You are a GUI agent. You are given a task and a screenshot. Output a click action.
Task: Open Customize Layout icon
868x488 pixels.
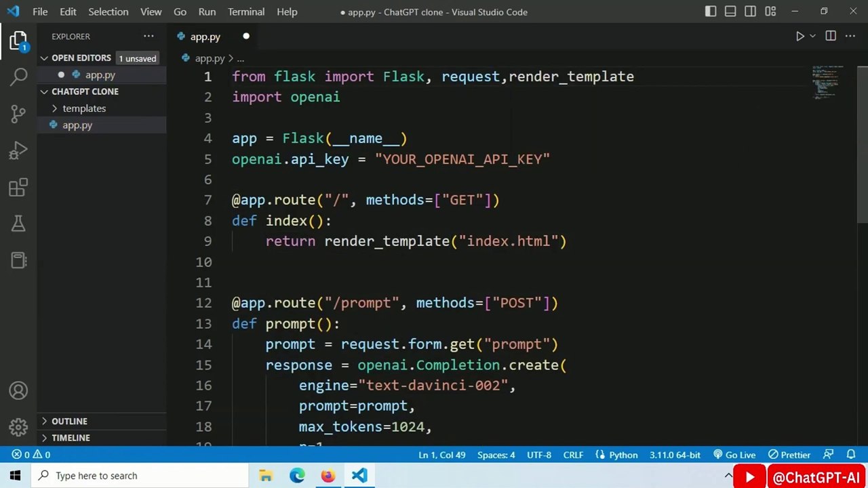pyautogui.click(x=770, y=12)
